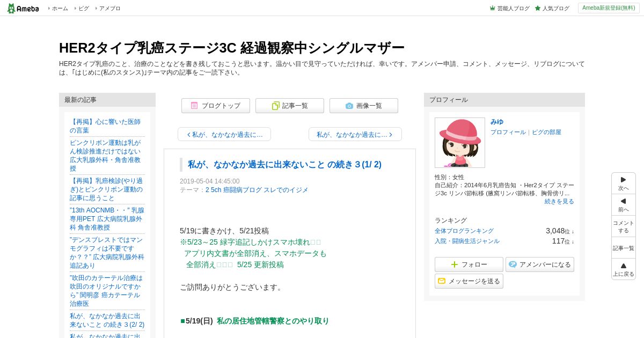Go to ブログトップ
The height and width of the screenshot is (338, 644).
(216, 106)
